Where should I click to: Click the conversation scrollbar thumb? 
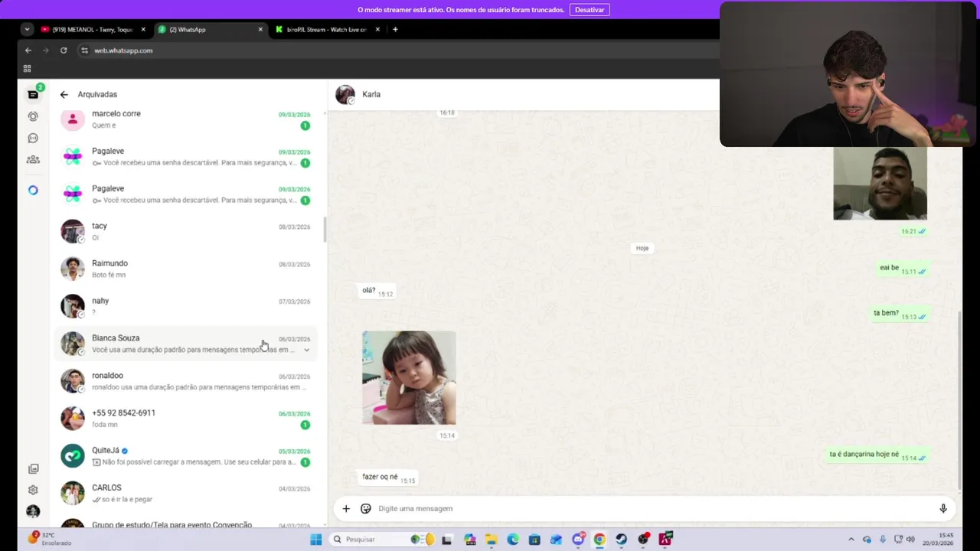[x=960, y=399]
